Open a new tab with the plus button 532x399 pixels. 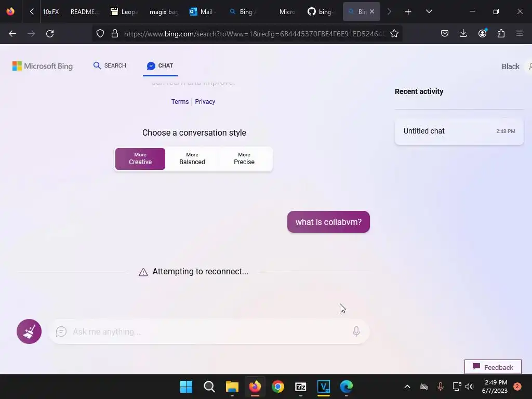coord(408,12)
